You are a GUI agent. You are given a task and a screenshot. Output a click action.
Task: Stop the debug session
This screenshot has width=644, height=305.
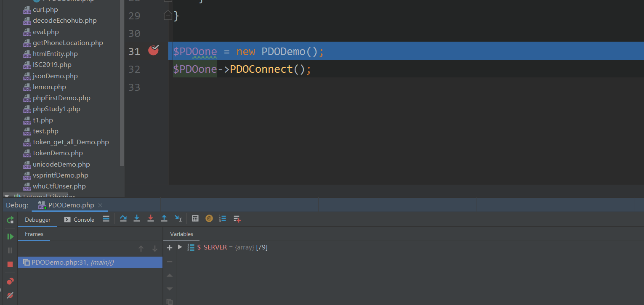click(10, 264)
